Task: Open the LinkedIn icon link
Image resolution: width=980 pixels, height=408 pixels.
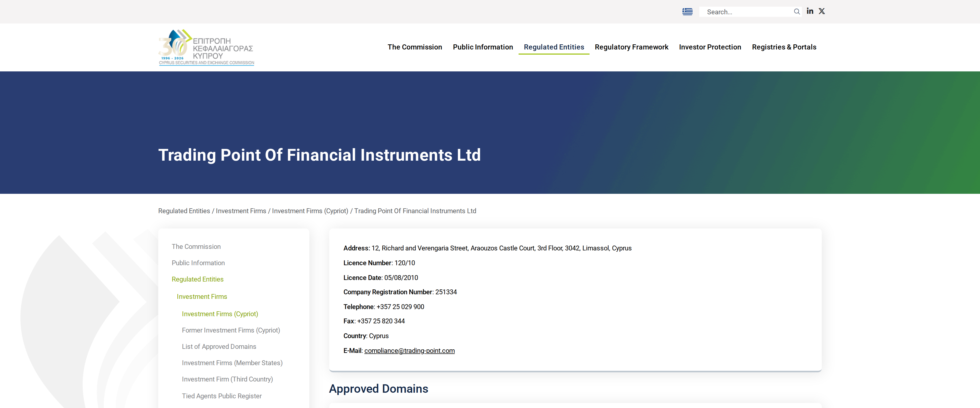Action: click(x=810, y=11)
